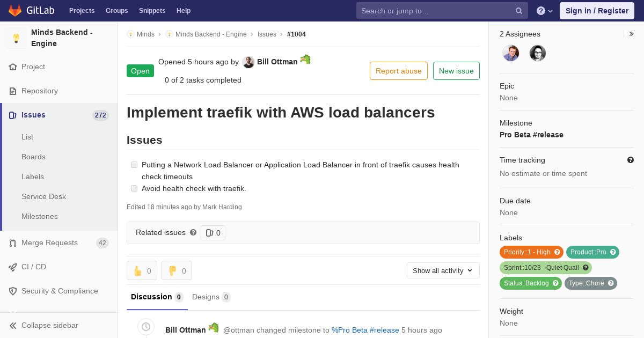Click the Related issues help icon

(193, 232)
